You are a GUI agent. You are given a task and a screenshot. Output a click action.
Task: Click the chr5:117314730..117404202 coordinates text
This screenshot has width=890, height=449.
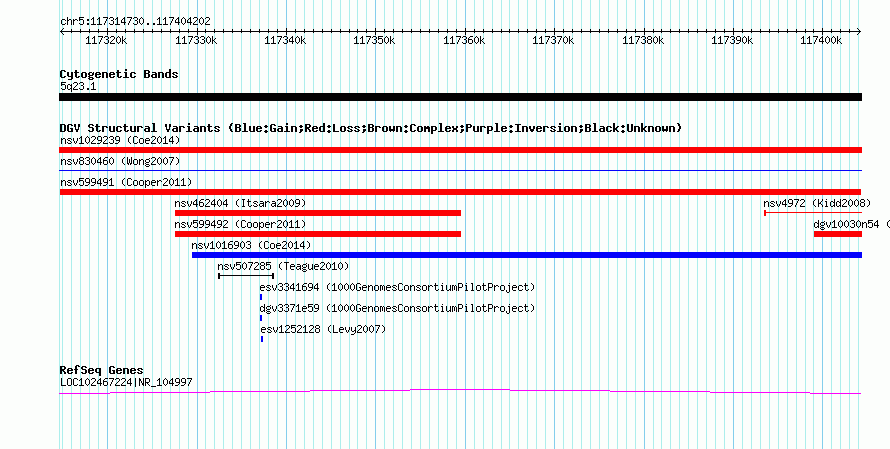point(135,22)
